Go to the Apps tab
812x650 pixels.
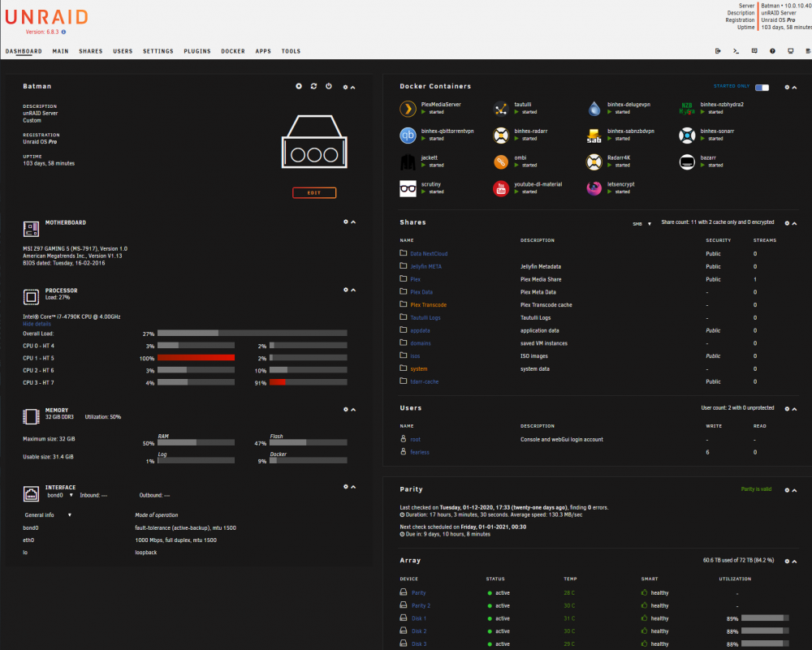pos(263,51)
